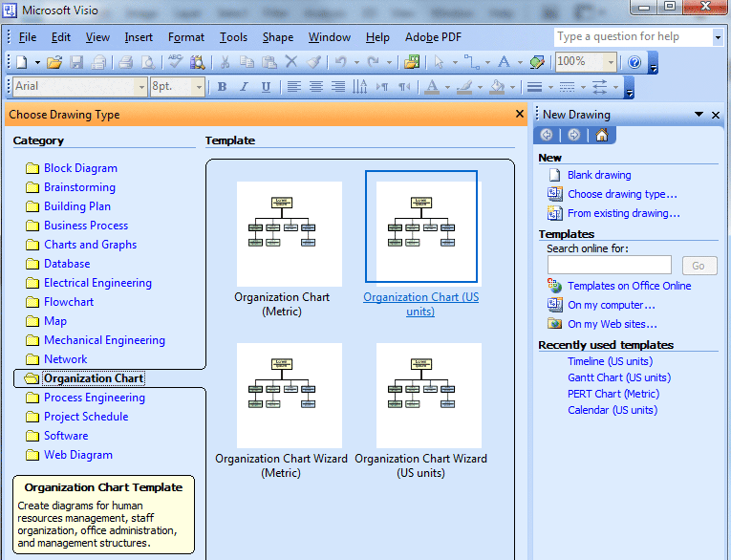Click the Blank drawing link
This screenshot has width=731, height=560.
599,175
